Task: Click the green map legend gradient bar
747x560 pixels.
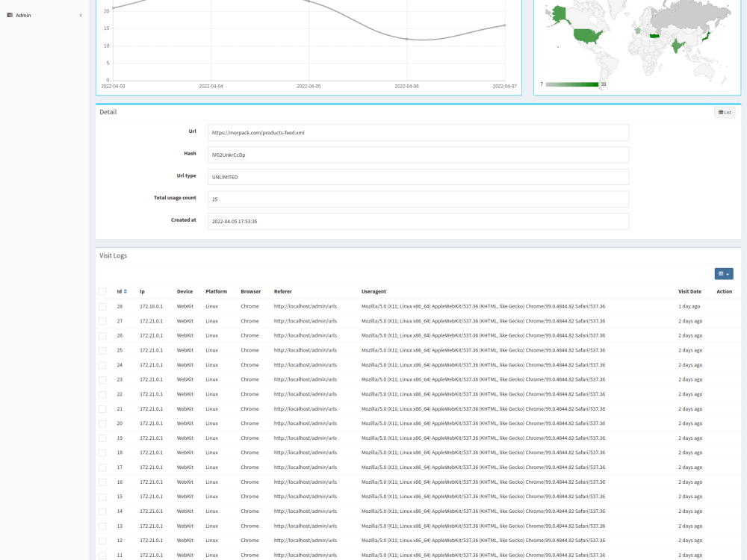Action: click(x=571, y=84)
